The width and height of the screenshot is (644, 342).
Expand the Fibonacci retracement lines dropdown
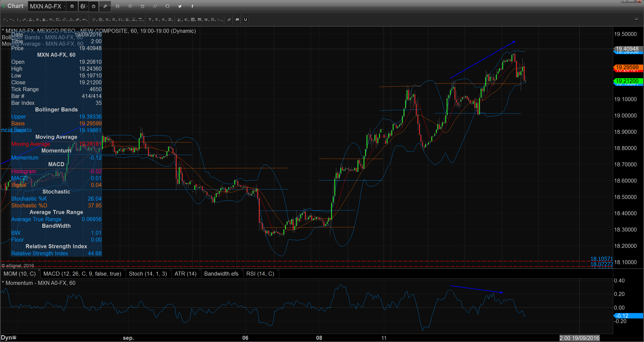tap(110, 21)
